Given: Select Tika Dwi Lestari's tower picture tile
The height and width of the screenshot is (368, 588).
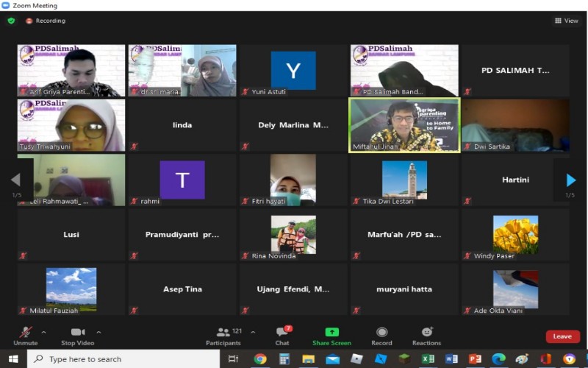Looking at the screenshot, I should [404, 180].
